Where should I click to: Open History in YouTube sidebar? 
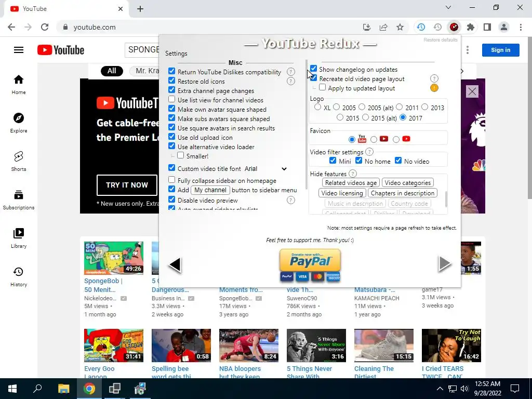19,276
